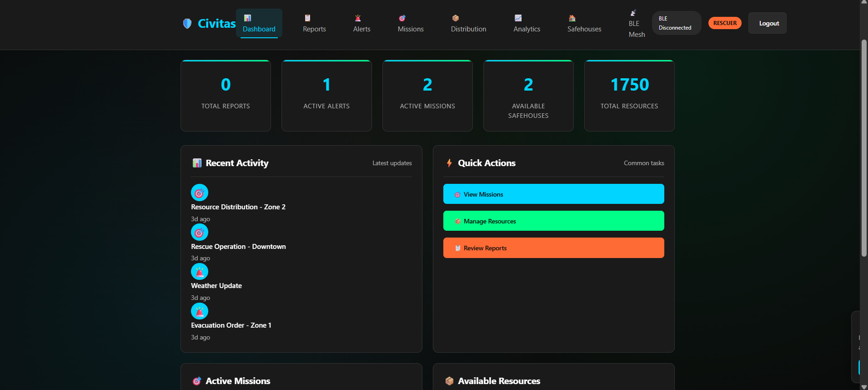Click the Quick Actions lightning bolt icon

[449, 163]
